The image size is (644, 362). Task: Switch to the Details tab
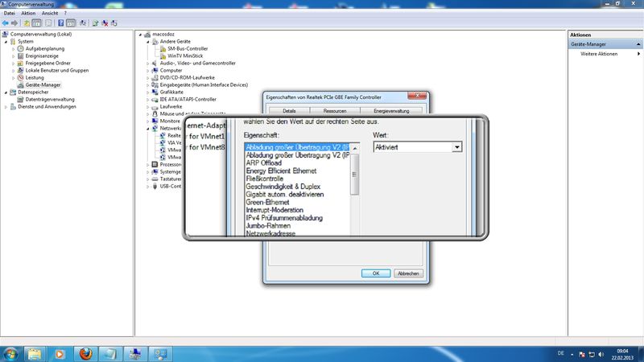click(x=289, y=111)
